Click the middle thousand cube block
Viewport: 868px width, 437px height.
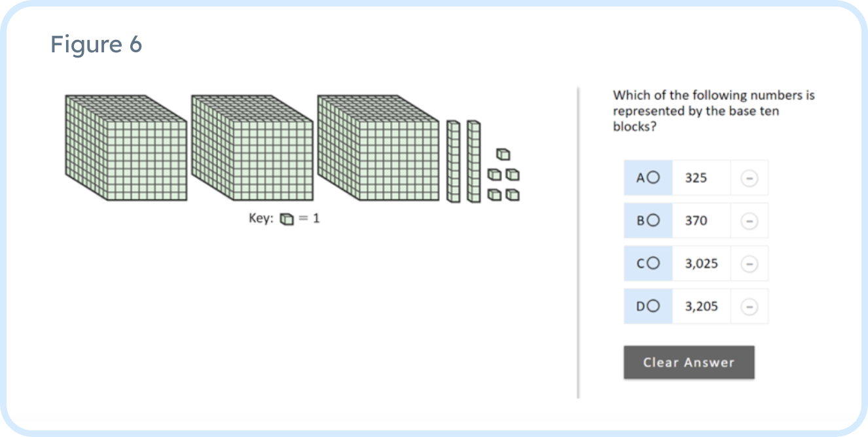coord(252,148)
